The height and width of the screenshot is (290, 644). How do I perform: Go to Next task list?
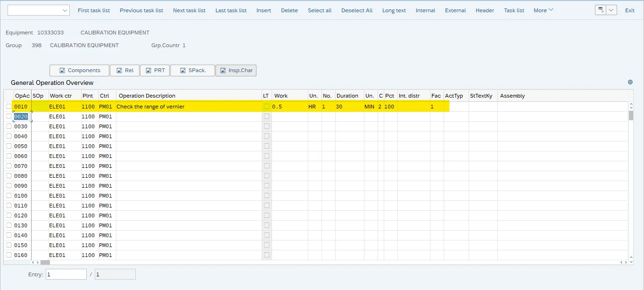[189, 10]
